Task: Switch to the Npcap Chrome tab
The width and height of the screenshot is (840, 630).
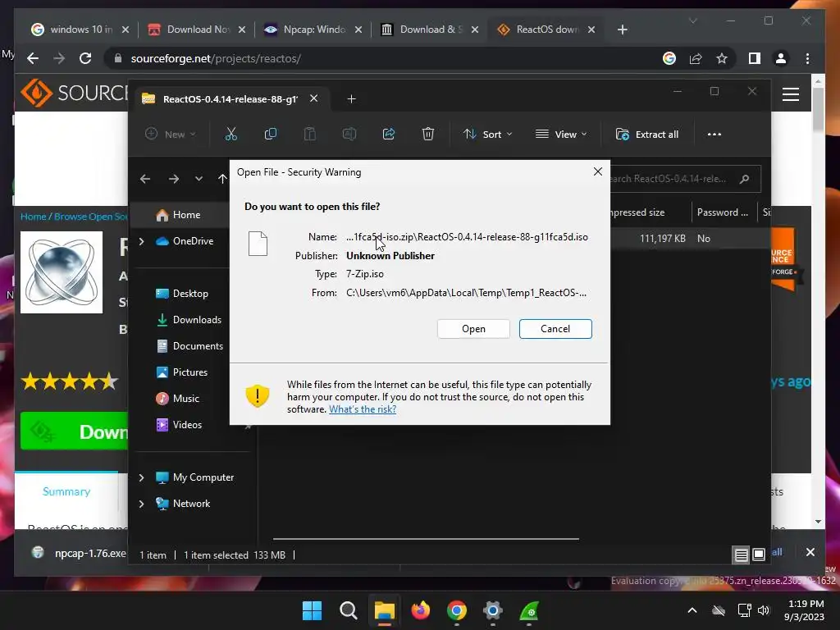Action: pos(313,30)
